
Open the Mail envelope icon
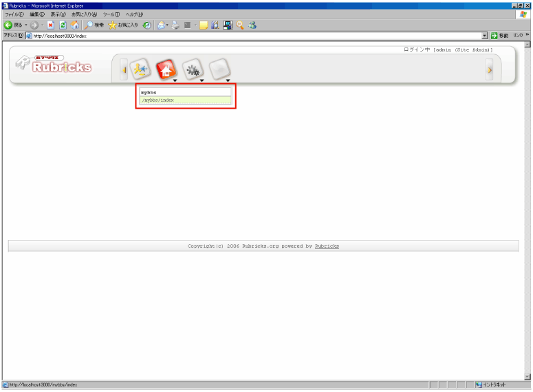point(162,25)
